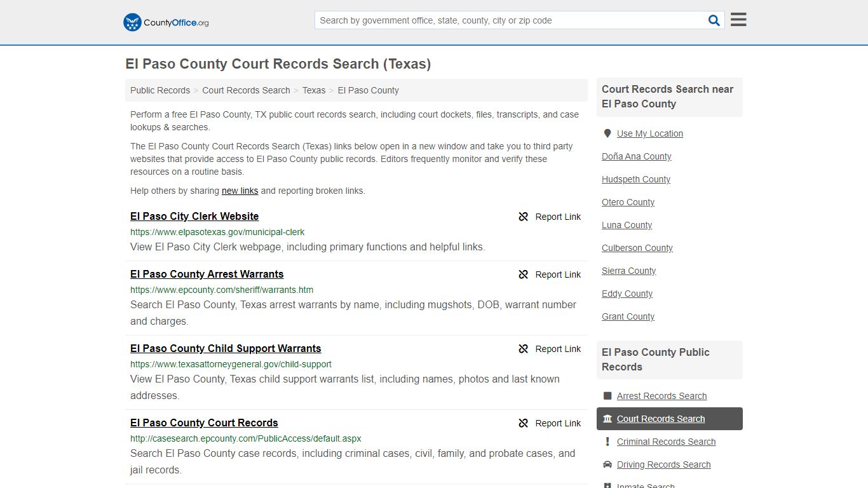868x488 pixels.
Task: Open Arrest Records Search in sidebar
Action: click(x=661, y=396)
